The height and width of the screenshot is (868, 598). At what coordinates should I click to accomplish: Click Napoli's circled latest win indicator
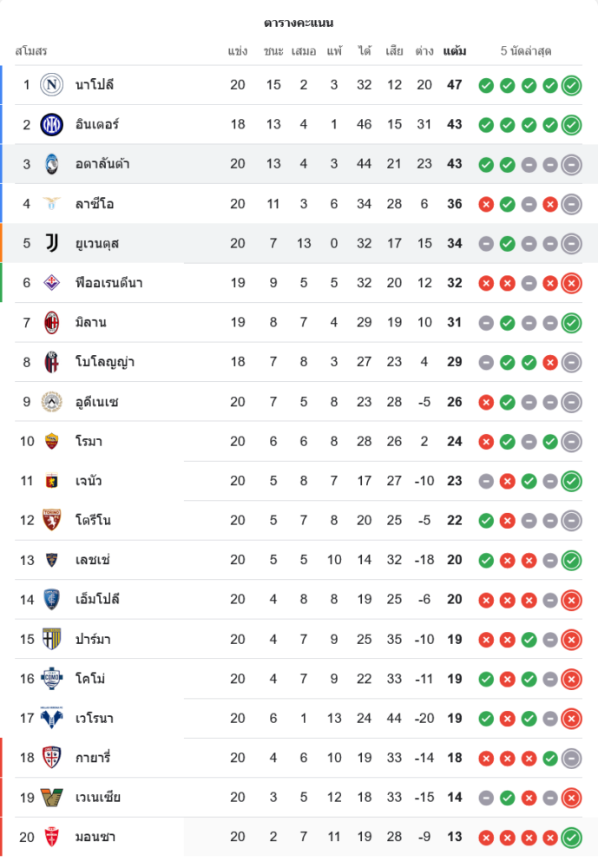571,85
